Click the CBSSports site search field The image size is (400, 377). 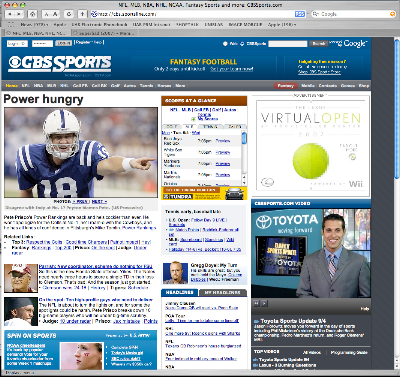[288, 44]
